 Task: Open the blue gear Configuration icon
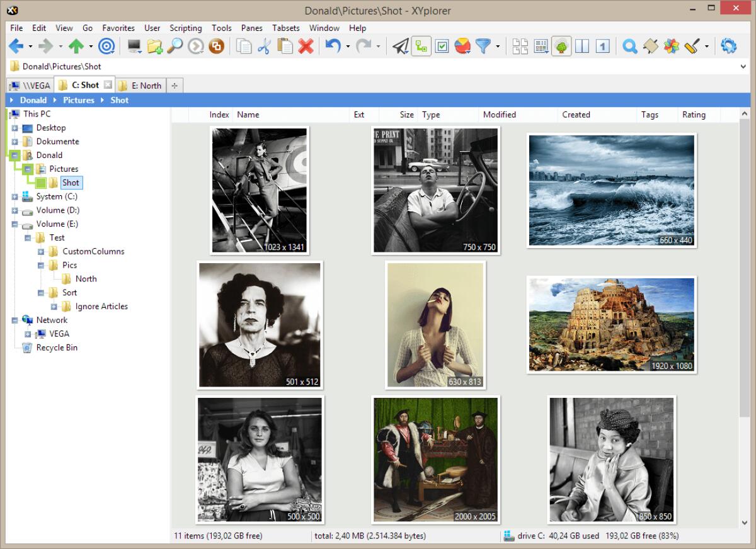click(729, 46)
